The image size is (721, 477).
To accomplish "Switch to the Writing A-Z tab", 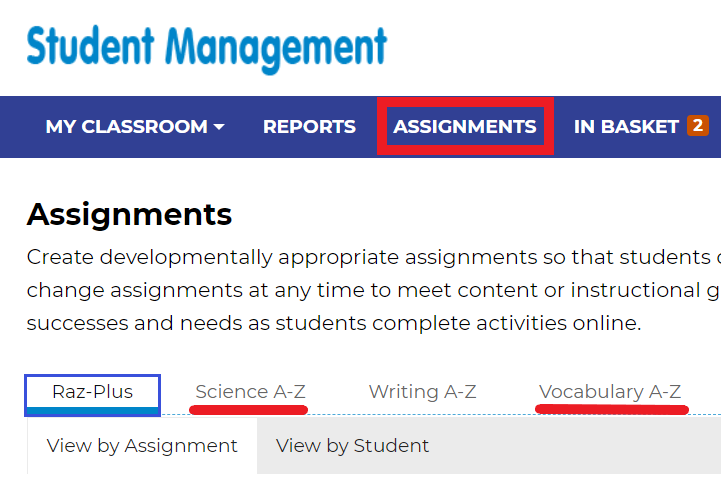I will (x=422, y=391).
